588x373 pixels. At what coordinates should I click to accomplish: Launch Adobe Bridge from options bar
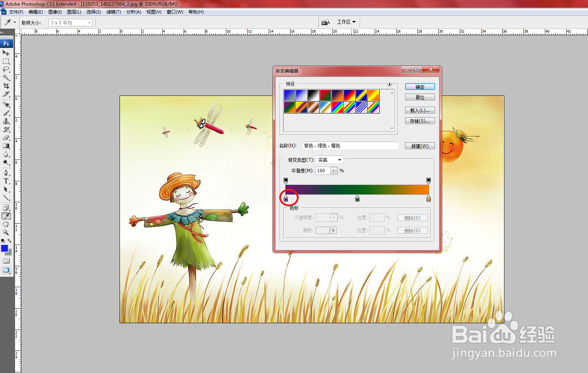(x=326, y=22)
